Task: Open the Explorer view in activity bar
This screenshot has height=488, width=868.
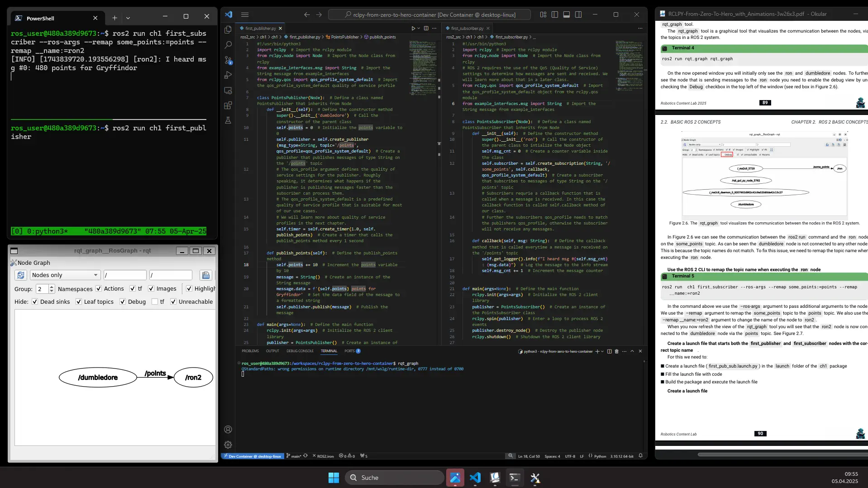Action: 228,30
